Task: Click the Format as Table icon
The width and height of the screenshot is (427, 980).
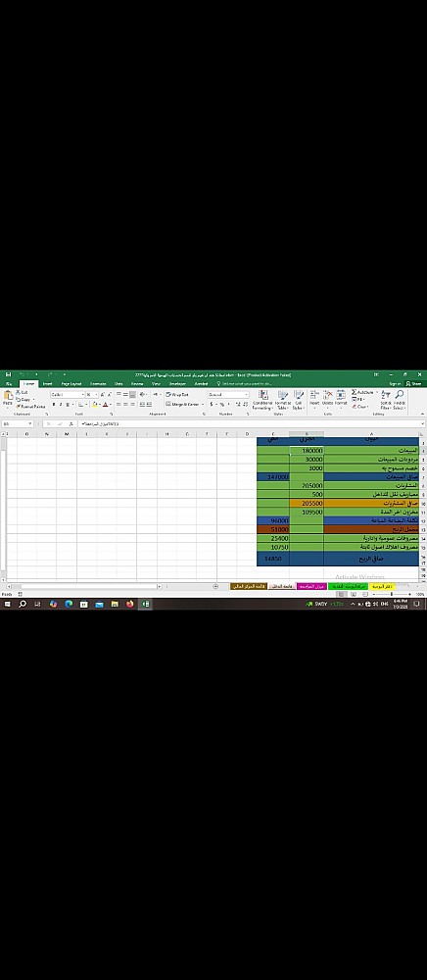Action: [283, 400]
